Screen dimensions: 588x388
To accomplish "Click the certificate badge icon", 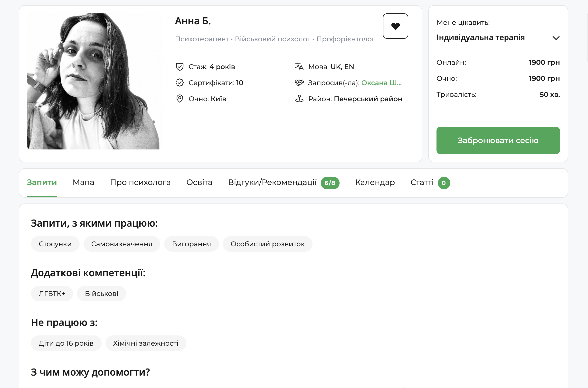I will [180, 83].
